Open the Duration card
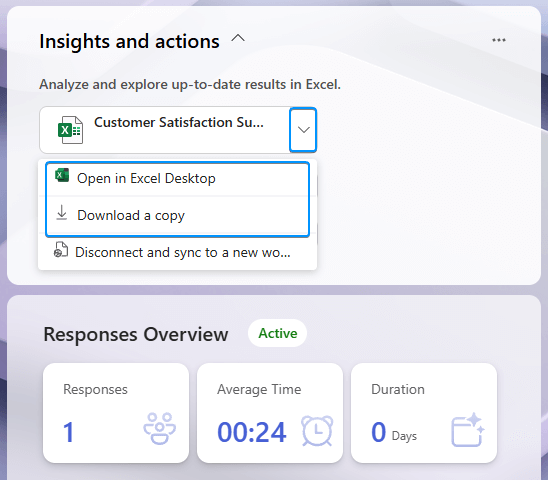 click(424, 413)
